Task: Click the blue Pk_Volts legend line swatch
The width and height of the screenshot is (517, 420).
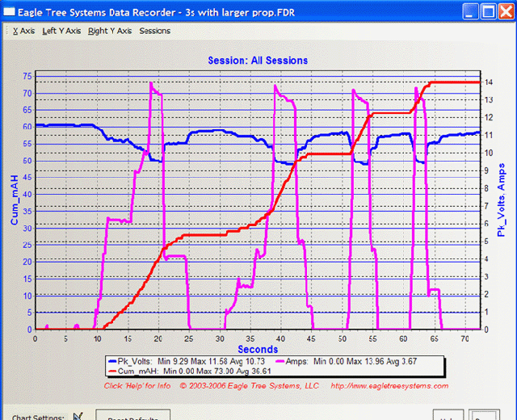Action: [113, 362]
